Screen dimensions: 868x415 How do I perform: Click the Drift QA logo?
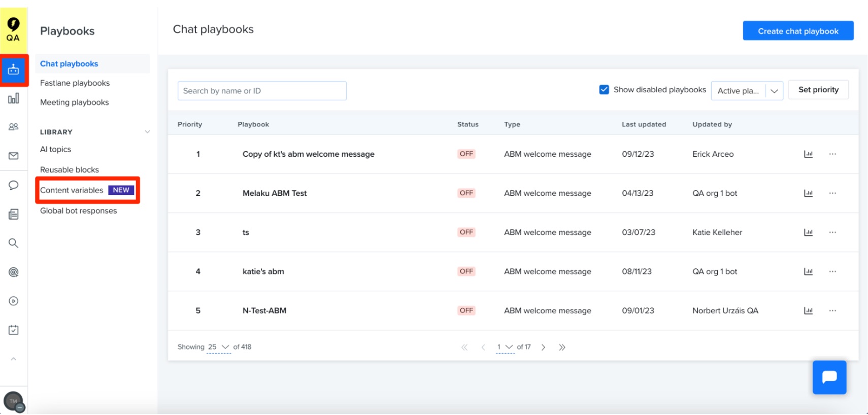pos(13,30)
